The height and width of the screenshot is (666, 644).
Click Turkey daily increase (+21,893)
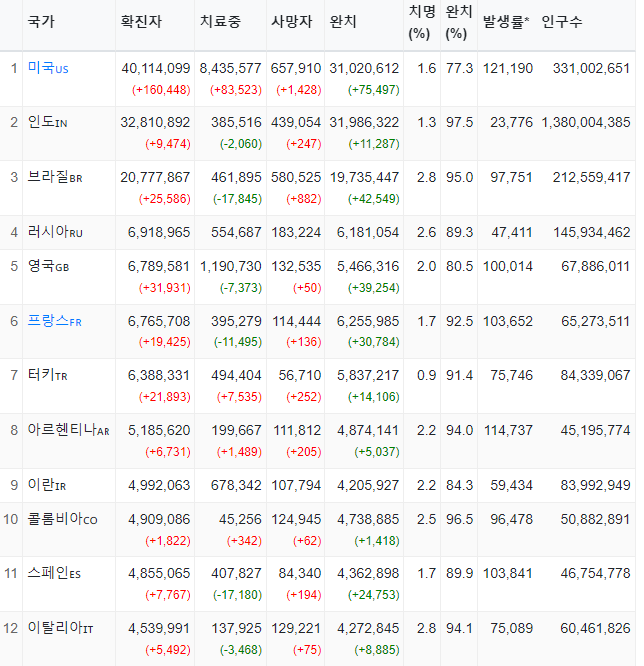pos(165,397)
